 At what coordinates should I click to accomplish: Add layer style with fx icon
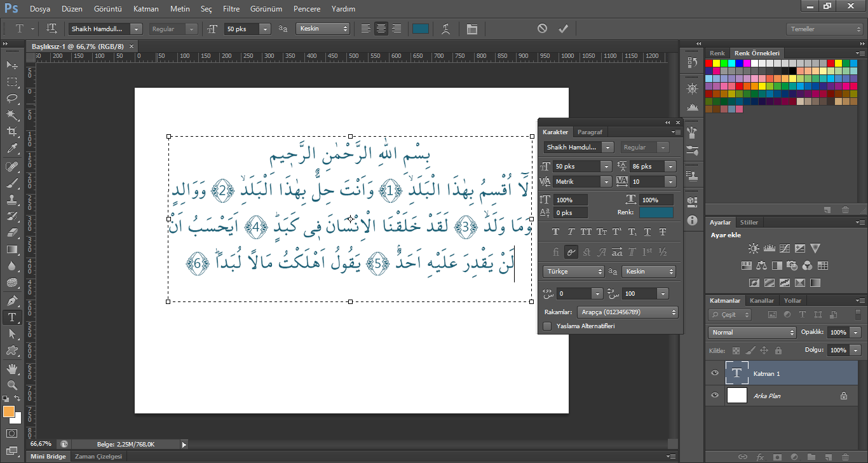coord(760,457)
